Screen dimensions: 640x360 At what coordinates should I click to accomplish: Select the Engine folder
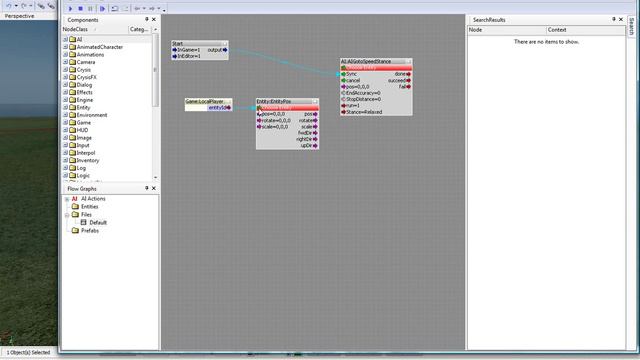84,100
